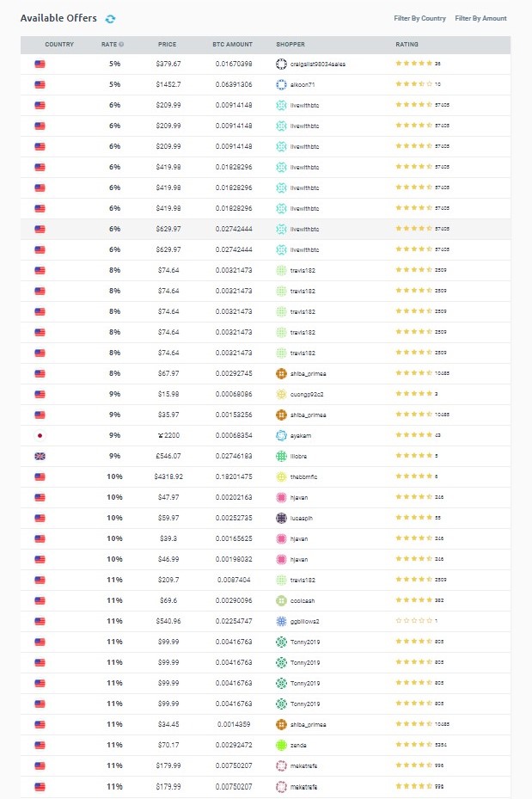Select the $4318.92 offer row

click(169, 476)
